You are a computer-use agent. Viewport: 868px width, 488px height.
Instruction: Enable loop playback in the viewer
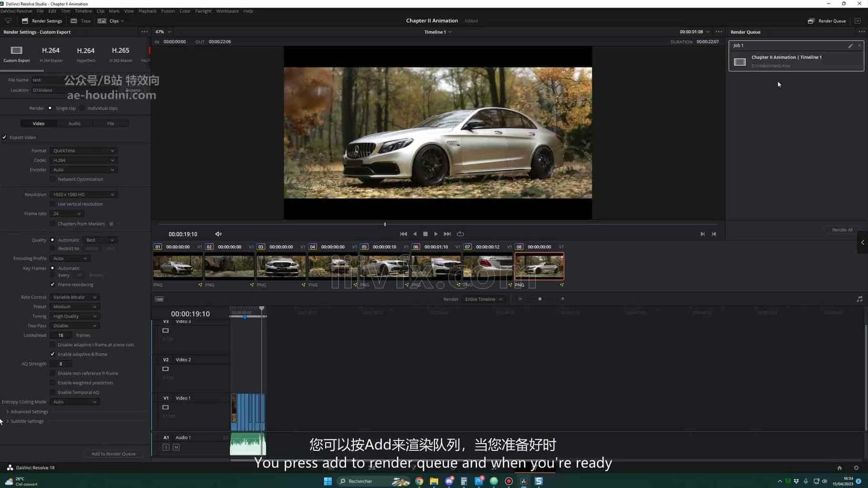coord(460,234)
